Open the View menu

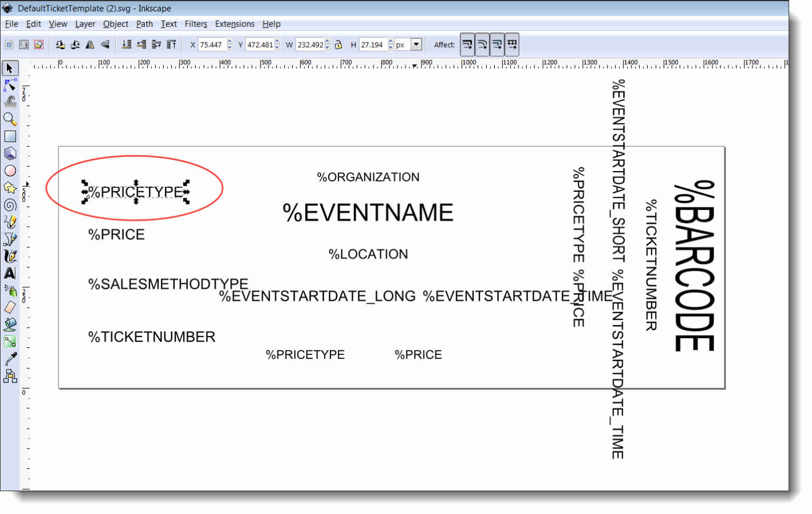(58, 24)
